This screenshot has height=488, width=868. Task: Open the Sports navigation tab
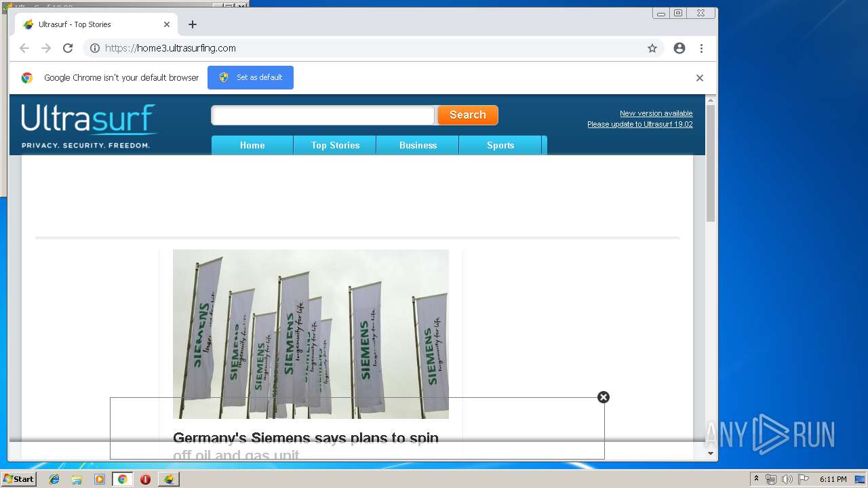tap(500, 145)
